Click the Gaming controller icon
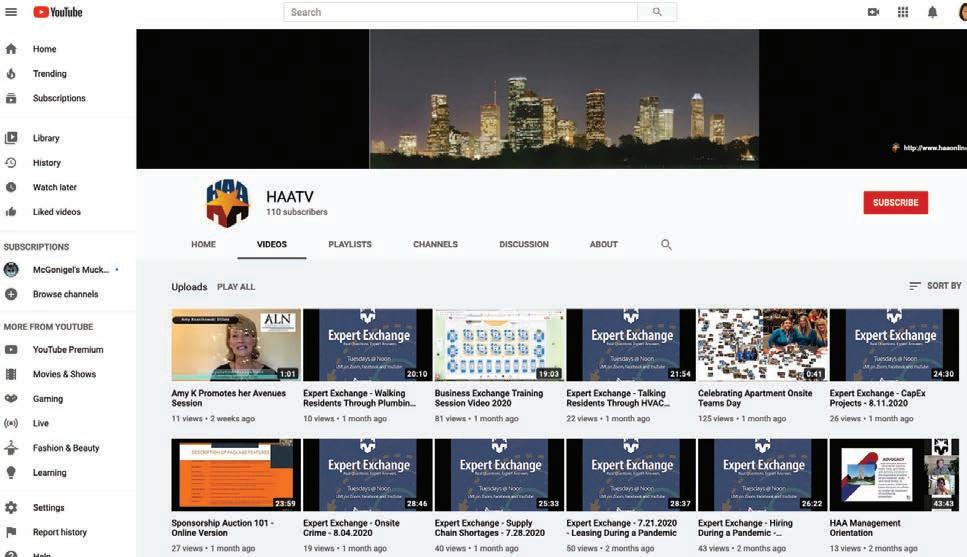This screenshot has width=967, height=557. pyautogui.click(x=11, y=398)
